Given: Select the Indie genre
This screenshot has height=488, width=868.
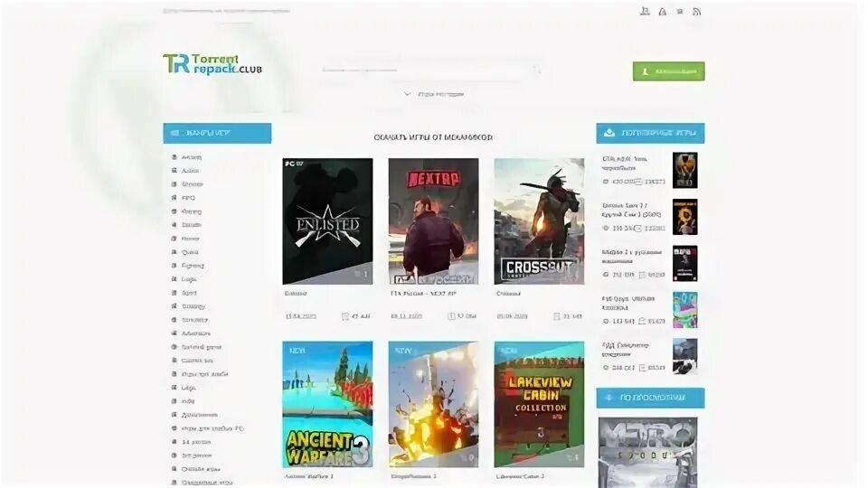Looking at the screenshot, I should [x=188, y=401].
